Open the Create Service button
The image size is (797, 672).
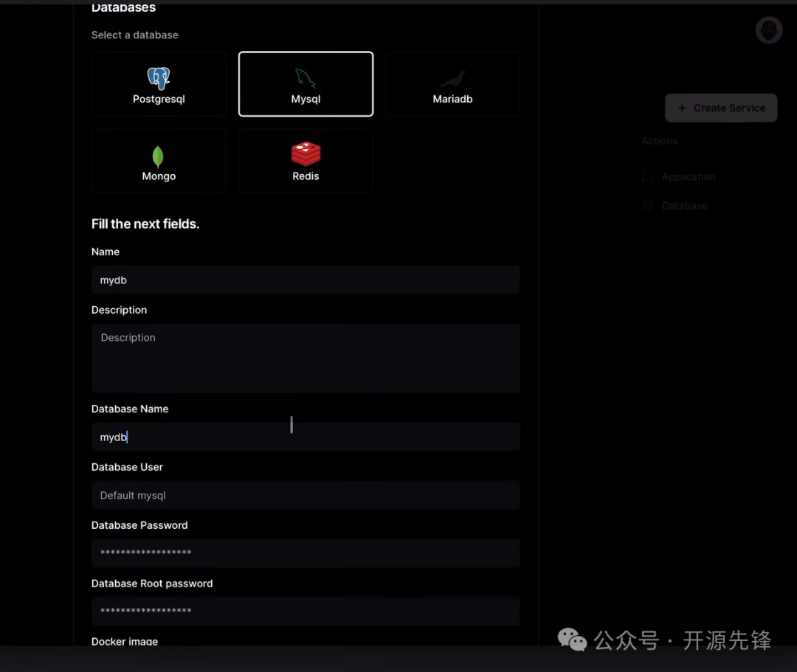(721, 108)
